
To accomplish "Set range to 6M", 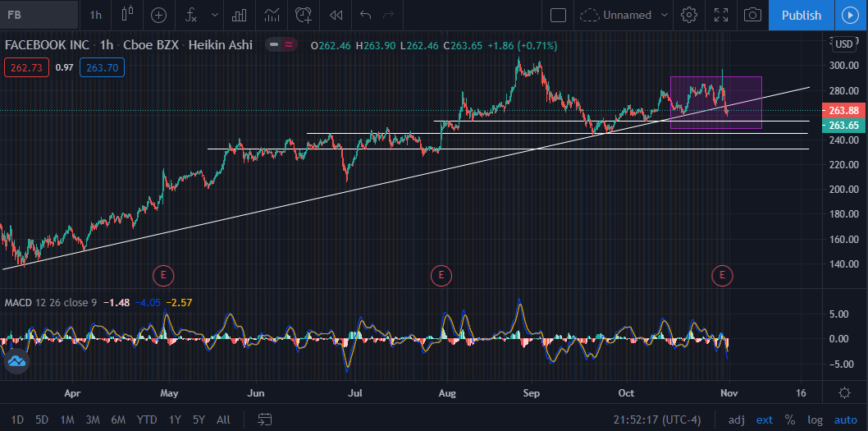I will click(x=118, y=420).
